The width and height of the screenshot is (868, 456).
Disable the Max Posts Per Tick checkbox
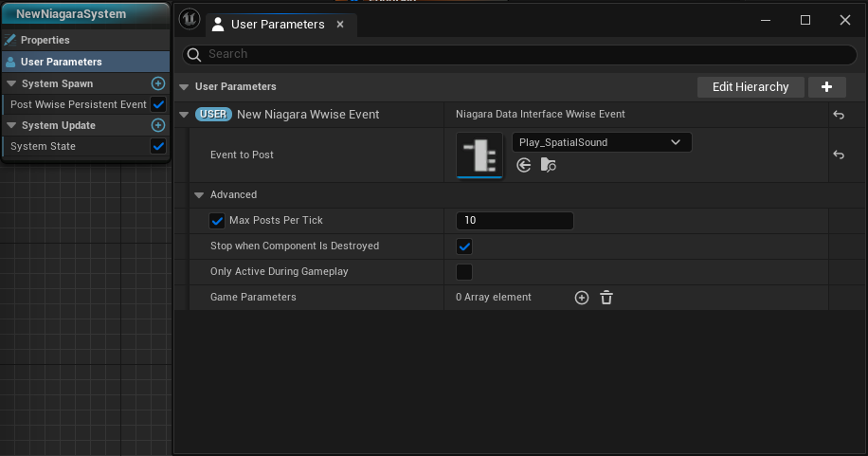(x=217, y=221)
